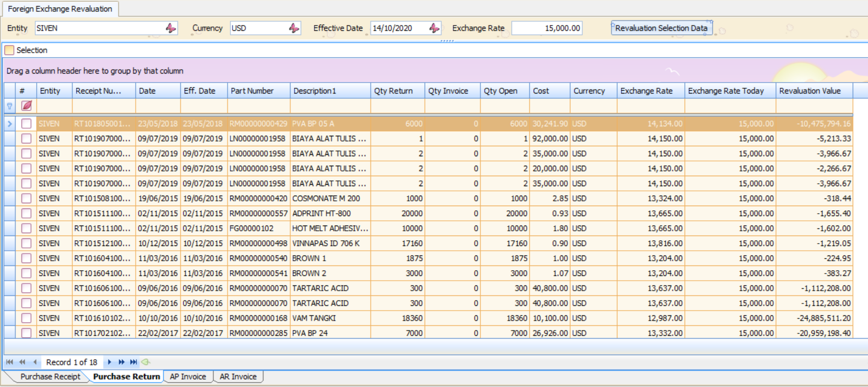Check the row for PVA BP 24
Viewport: 868px width, 387px height.
[27, 333]
